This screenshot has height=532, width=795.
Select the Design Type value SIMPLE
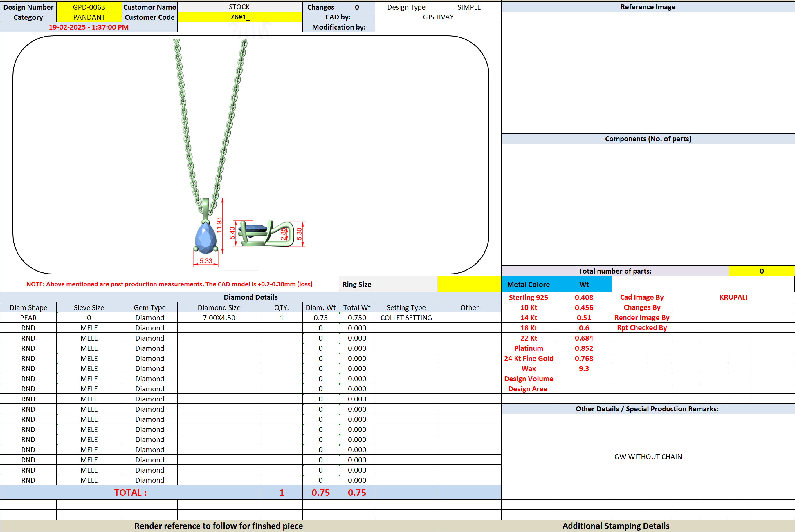pos(469,7)
